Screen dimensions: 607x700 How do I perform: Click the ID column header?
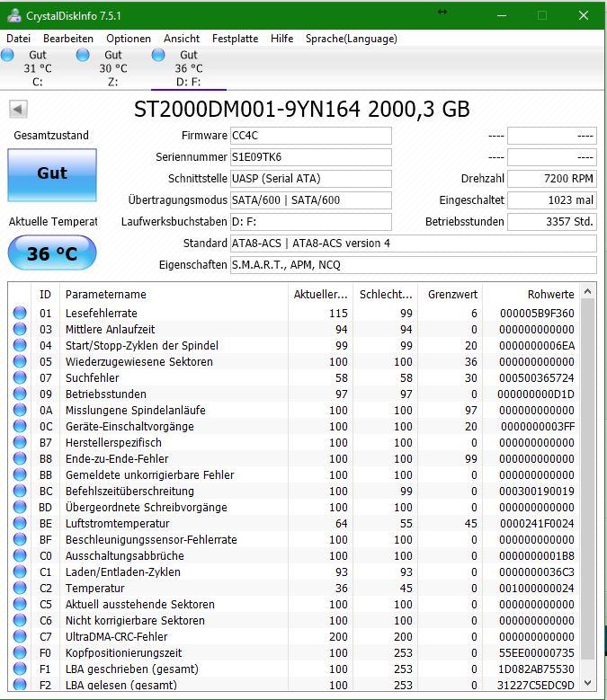(x=45, y=294)
